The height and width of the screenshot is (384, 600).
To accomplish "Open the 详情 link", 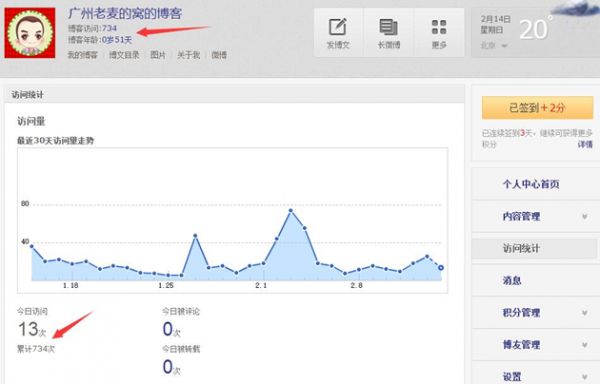I will pos(585,144).
